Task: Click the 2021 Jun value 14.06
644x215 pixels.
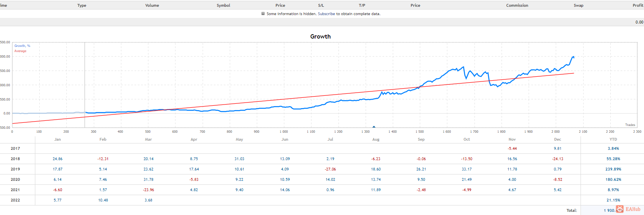Action: tap(285, 190)
